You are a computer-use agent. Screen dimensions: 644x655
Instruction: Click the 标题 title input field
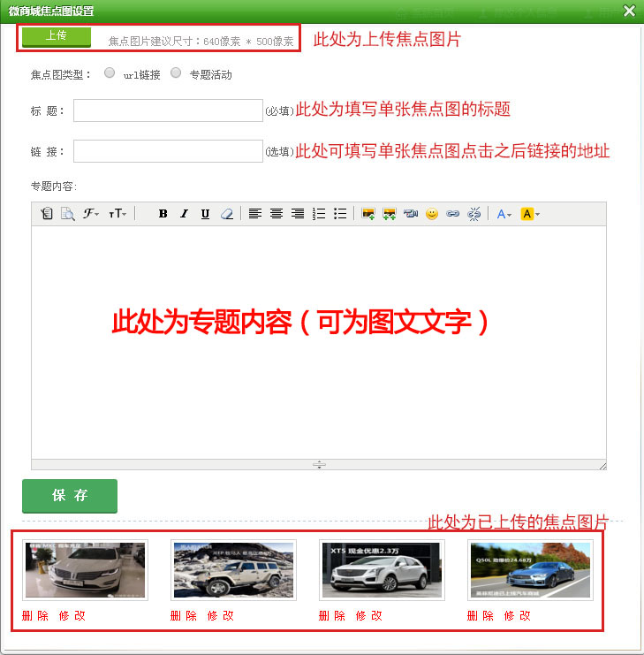168,110
